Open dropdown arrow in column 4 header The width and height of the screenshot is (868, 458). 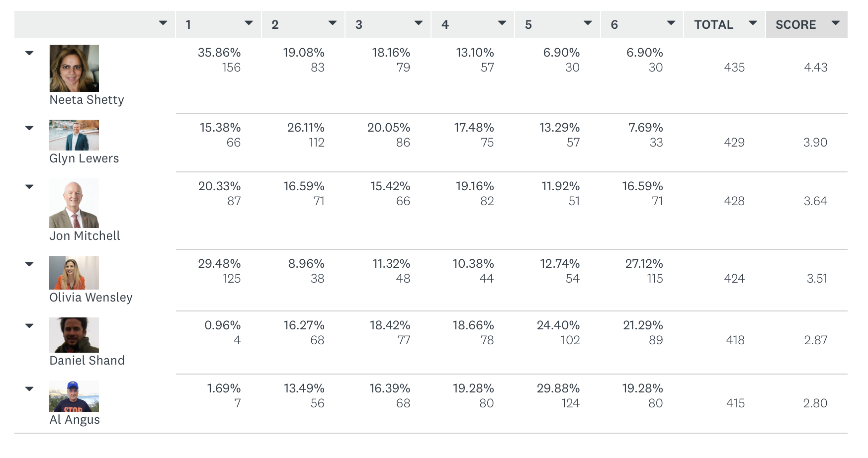(502, 23)
